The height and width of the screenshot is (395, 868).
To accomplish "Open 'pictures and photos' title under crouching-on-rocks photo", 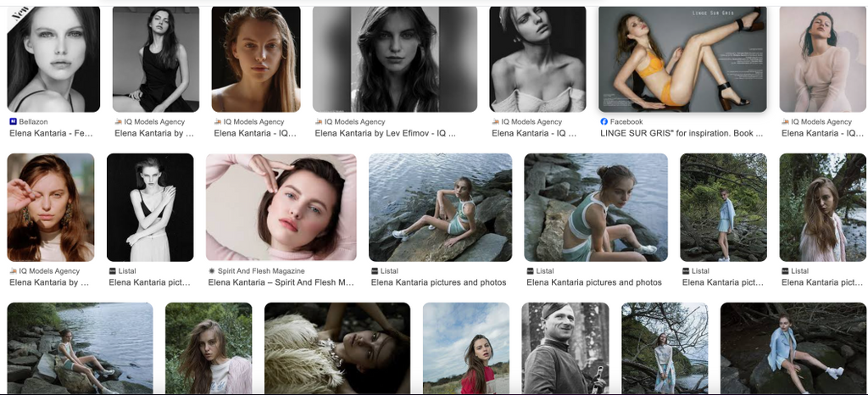I will [594, 283].
